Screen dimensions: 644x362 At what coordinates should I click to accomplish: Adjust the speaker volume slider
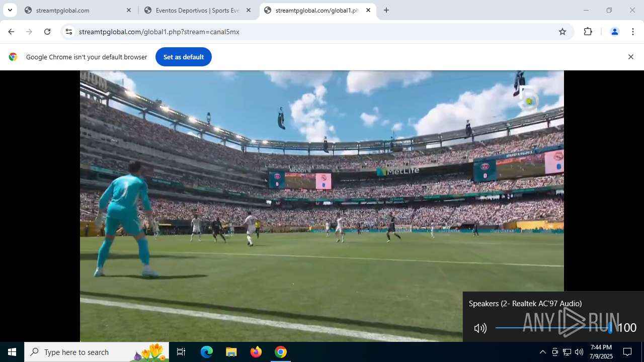(553, 328)
